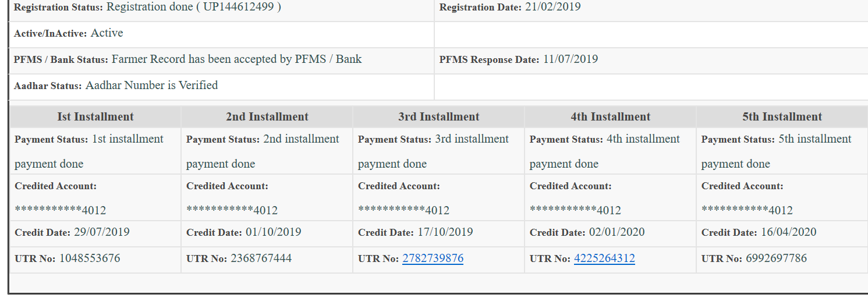Viewport: 868px width, 301px height.
Task: Click UTR number 6992697786 in 5th installment
Action: pos(777,258)
